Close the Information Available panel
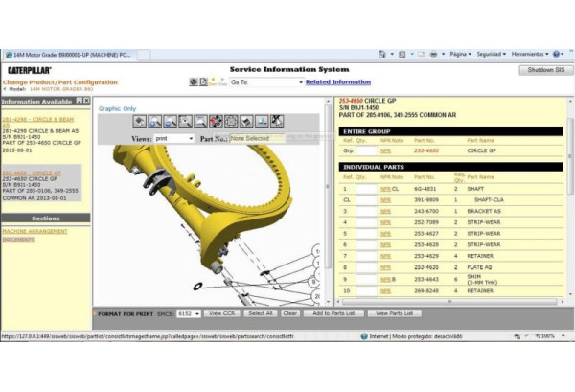Image resolution: width=575 pixels, height=392 pixels. [86, 101]
